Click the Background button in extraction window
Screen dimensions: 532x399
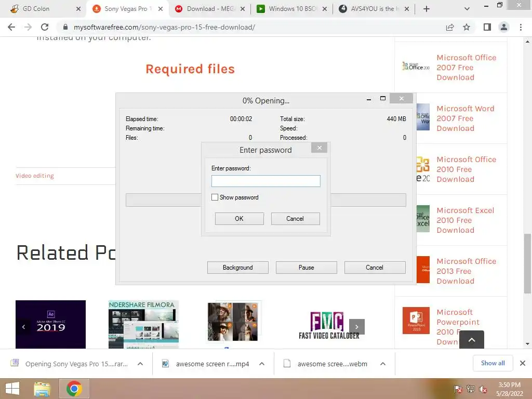238,268
